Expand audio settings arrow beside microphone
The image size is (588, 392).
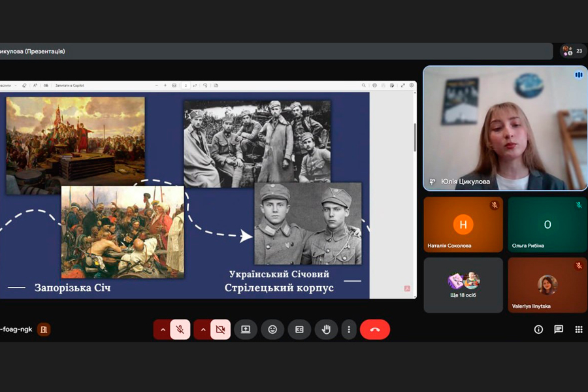163,330
